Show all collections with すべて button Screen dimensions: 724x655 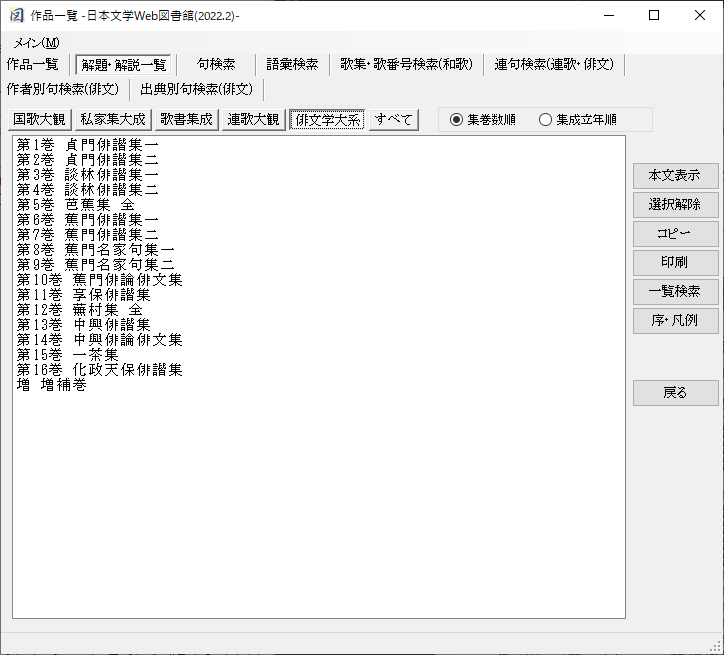[x=394, y=120]
